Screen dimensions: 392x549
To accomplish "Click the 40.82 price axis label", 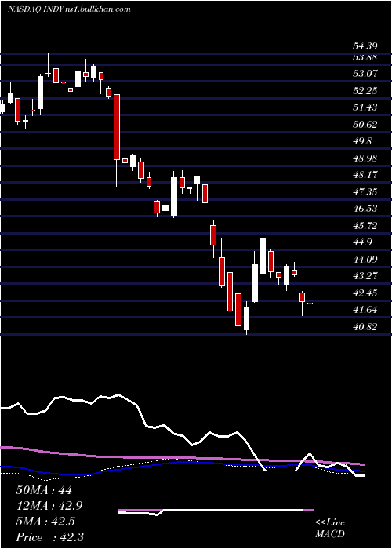I will (x=365, y=327).
